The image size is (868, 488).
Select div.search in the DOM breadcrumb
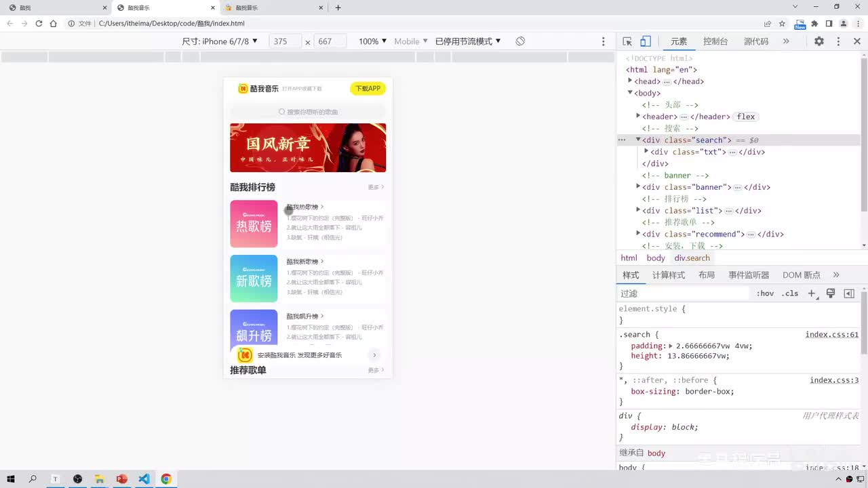pyautogui.click(x=692, y=258)
